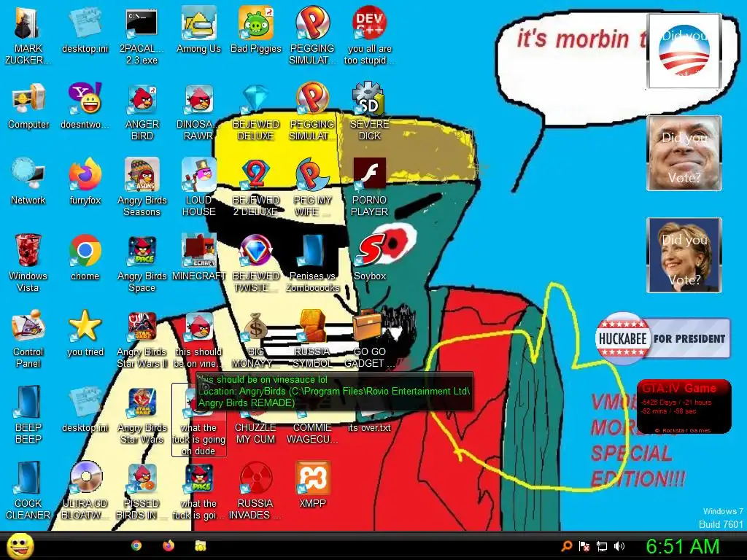
Task: Click the 6:51 AM clock
Action: pos(682,547)
